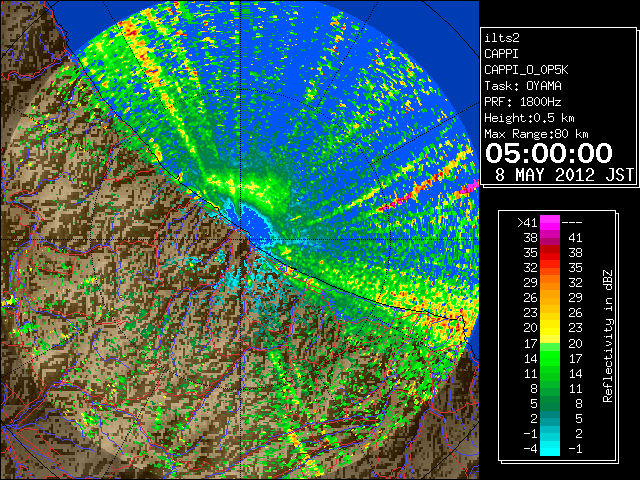Click the Height:0.5 km line
Viewport: 640px width, 480px height.
tap(529, 118)
